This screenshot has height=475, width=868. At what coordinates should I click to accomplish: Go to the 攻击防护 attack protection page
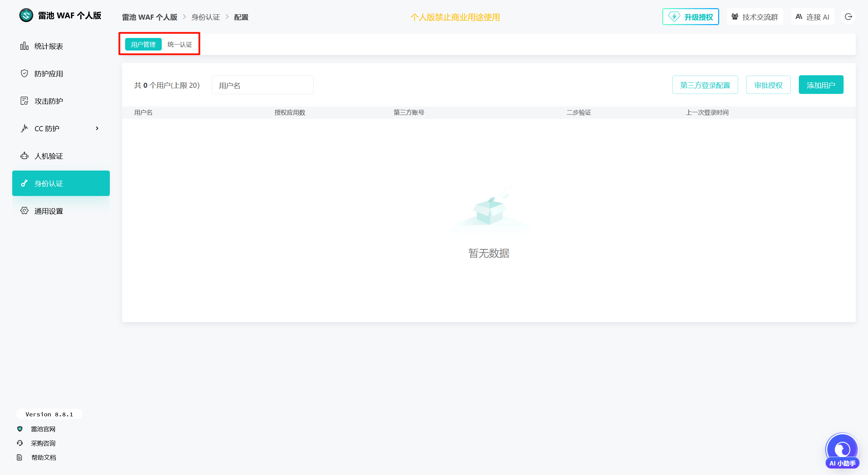click(x=48, y=101)
